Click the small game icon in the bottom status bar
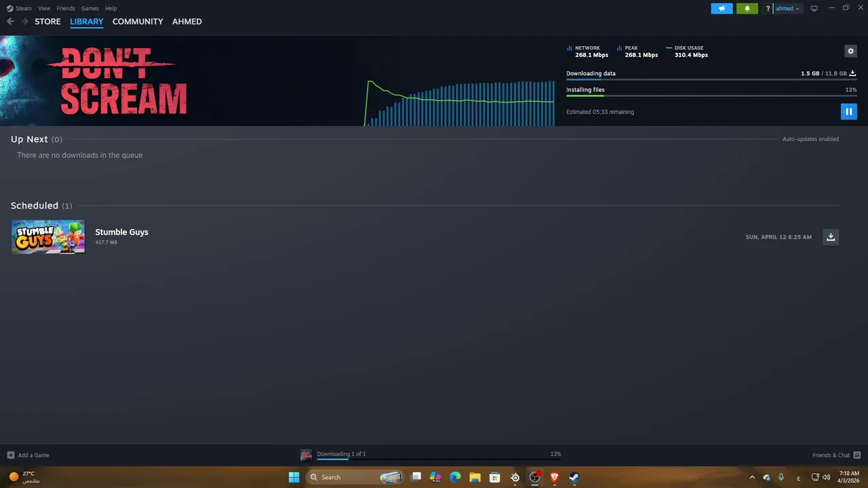 pyautogui.click(x=307, y=455)
